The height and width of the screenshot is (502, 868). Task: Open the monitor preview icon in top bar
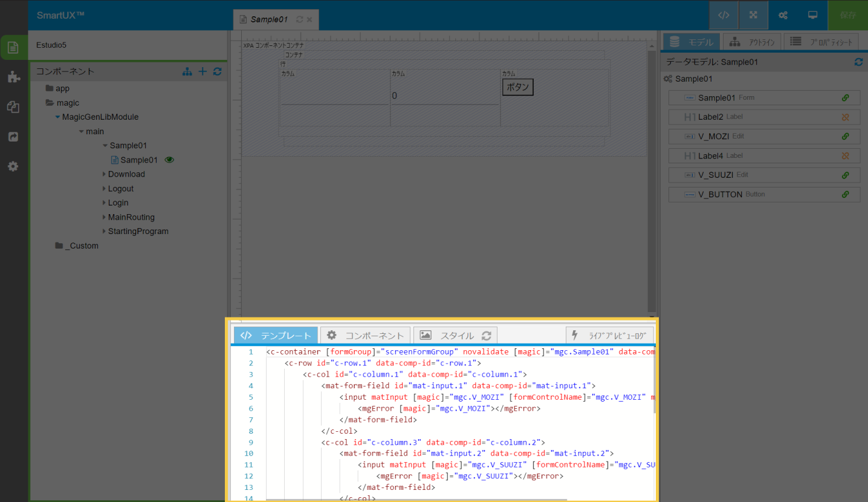coord(812,15)
